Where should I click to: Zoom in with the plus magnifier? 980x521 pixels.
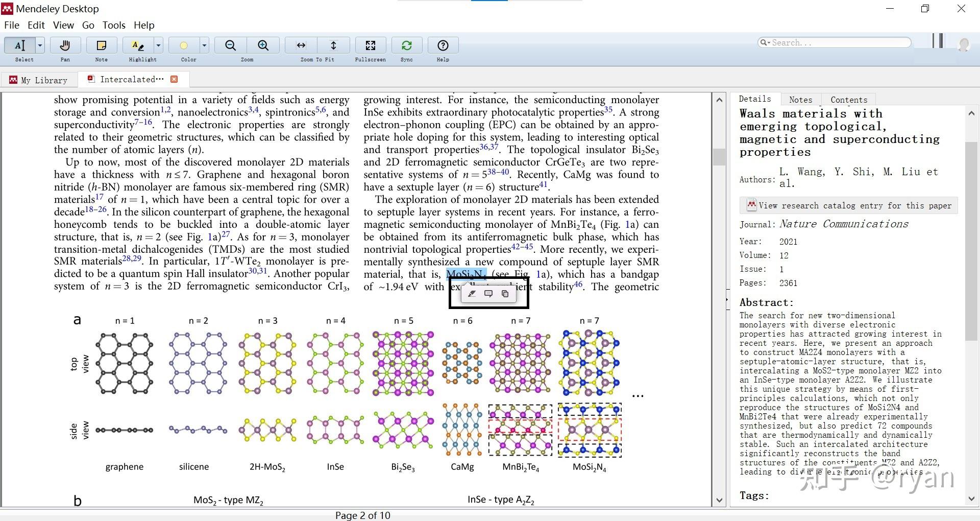tap(263, 45)
